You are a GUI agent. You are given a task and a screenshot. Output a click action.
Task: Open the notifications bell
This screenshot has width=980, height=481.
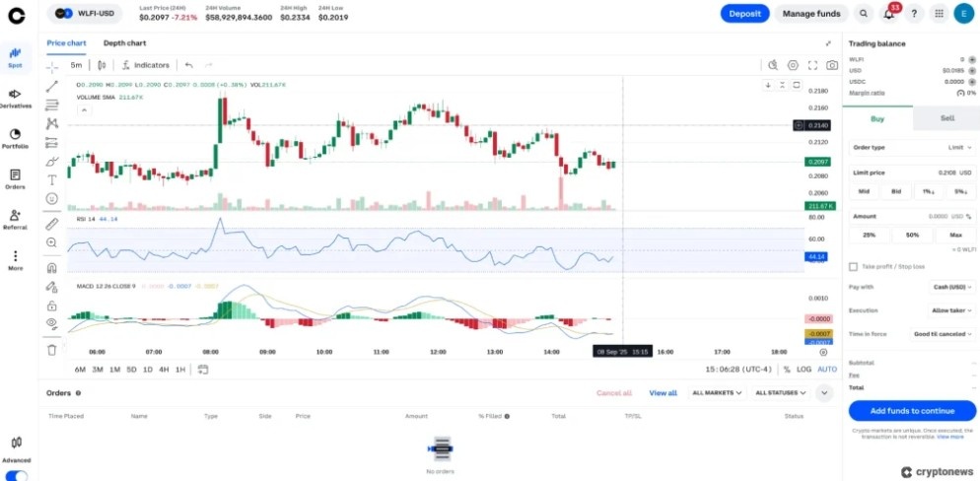889,14
